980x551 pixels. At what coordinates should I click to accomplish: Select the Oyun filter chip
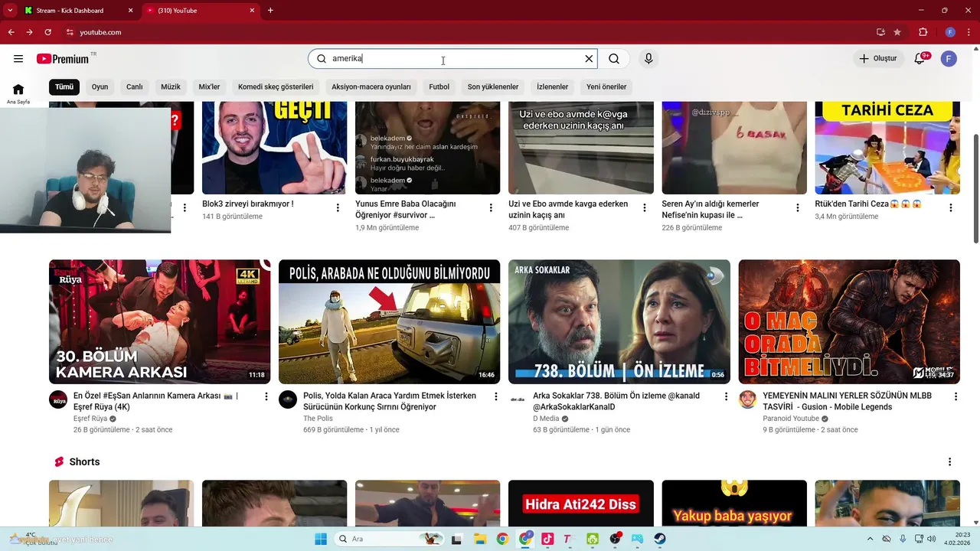click(100, 87)
